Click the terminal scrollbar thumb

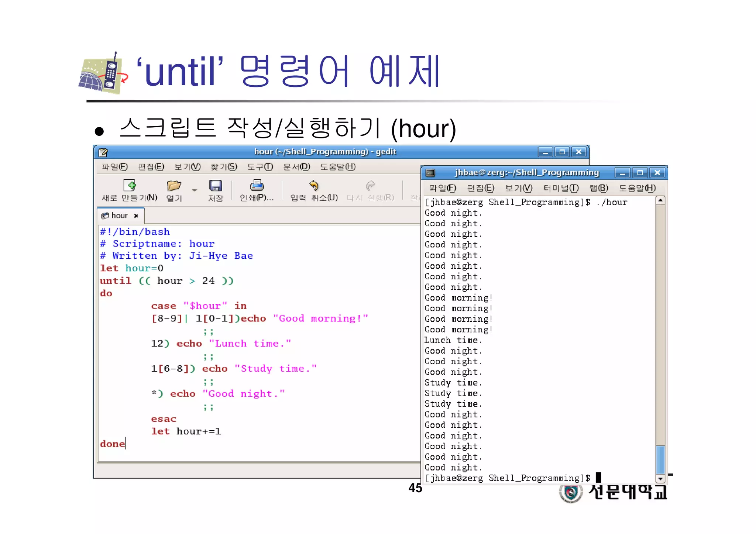click(660, 460)
